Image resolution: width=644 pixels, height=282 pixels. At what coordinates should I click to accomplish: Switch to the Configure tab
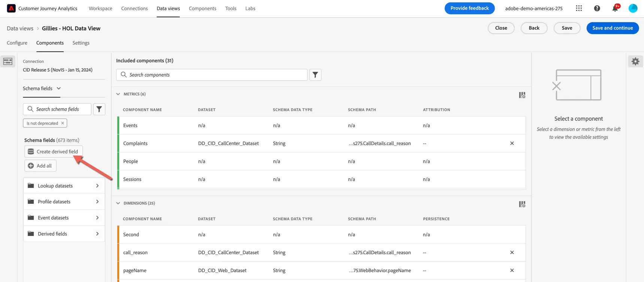[x=17, y=43]
